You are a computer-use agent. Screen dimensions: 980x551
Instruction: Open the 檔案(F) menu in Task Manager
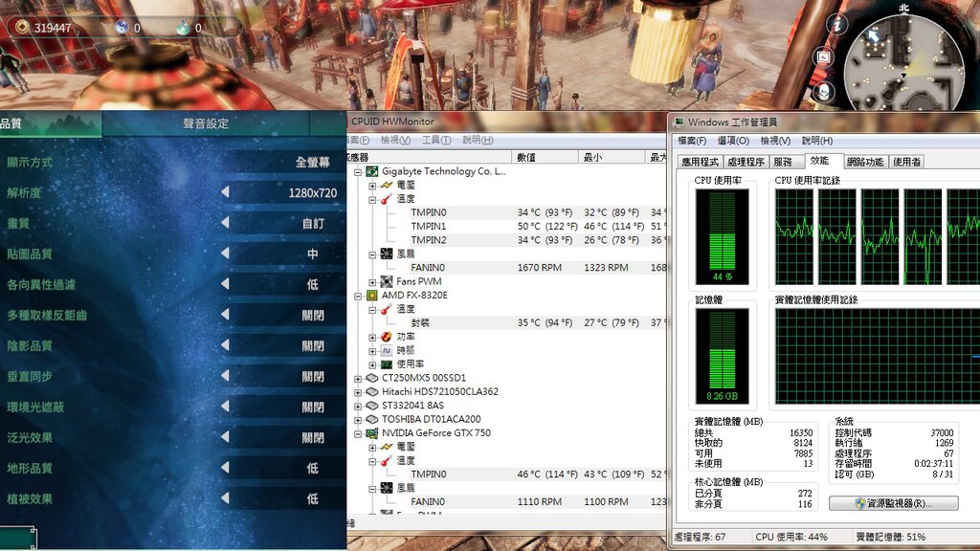[x=693, y=141]
